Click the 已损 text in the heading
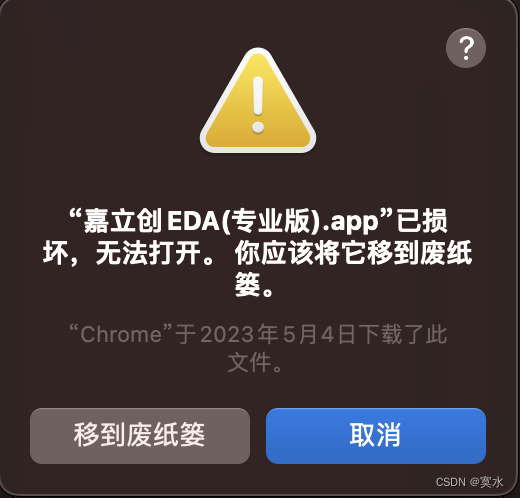The width and height of the screenshot is (520, 498). click(x=422, y=221)
